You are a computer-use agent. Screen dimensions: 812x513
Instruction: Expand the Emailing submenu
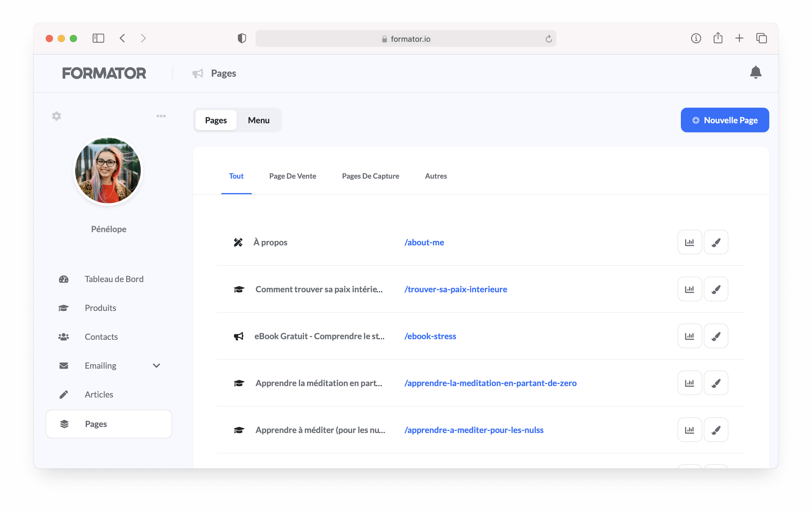point(156,365)
